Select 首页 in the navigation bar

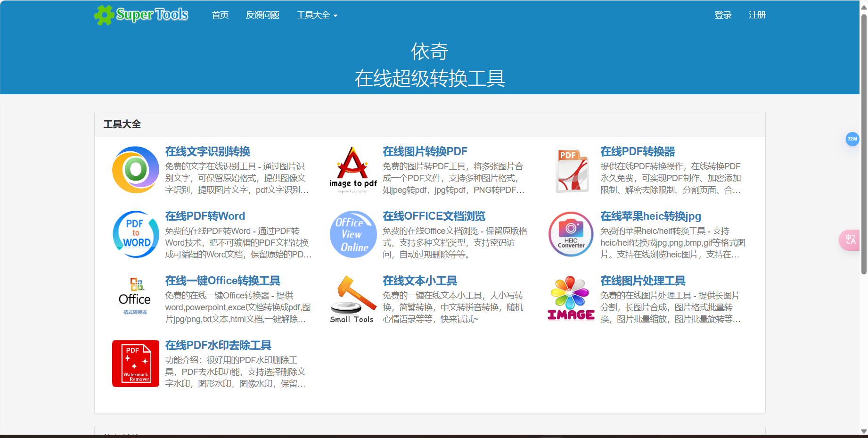tap(220, 15)
